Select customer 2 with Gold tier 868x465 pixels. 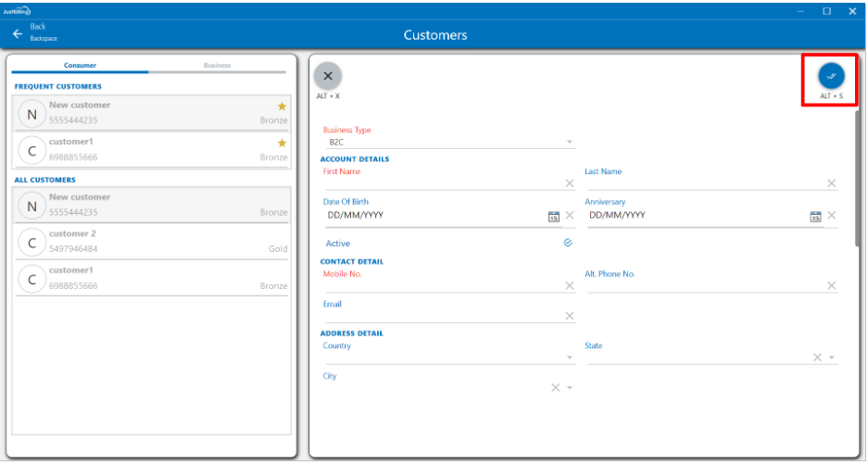point(152,242)
